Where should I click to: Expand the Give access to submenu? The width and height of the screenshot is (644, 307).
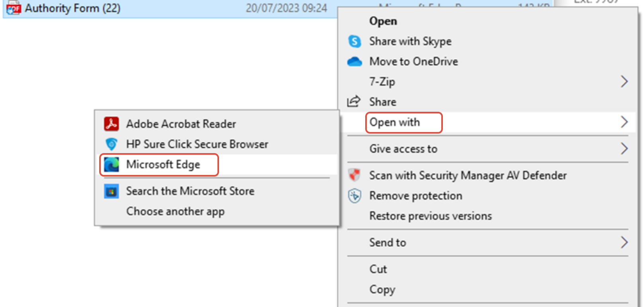pyautogui.click(x=624, y=149)
